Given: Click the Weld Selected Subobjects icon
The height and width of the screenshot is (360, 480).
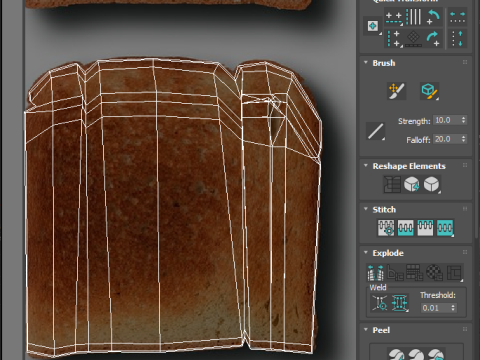Looking at the screenshot, I should coord(400,303).
